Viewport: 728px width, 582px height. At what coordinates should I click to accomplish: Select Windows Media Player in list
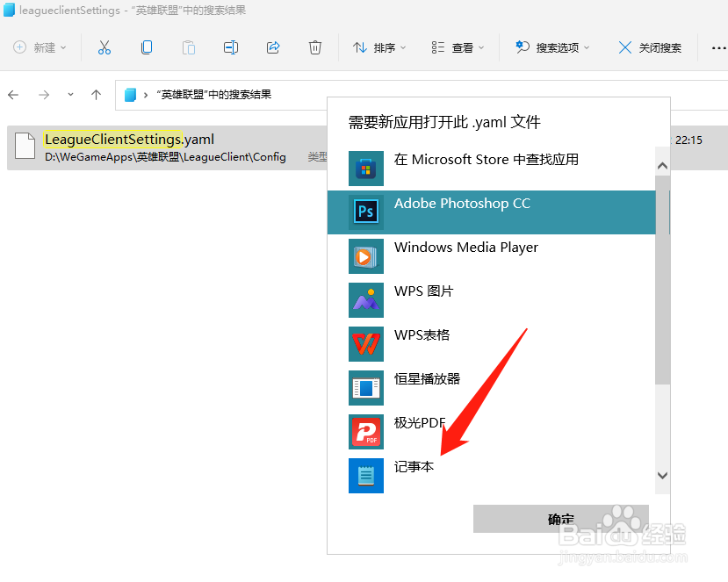[491, 255]
